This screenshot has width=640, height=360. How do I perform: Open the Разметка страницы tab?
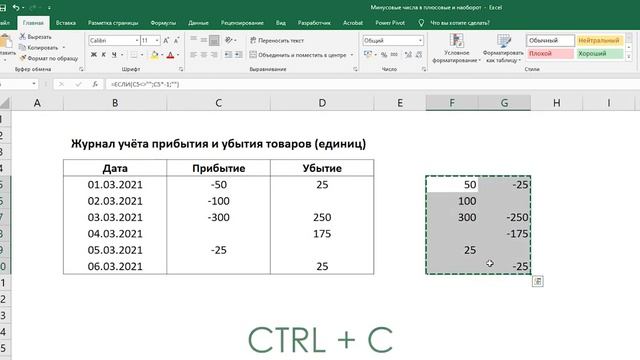pos(113,23)
